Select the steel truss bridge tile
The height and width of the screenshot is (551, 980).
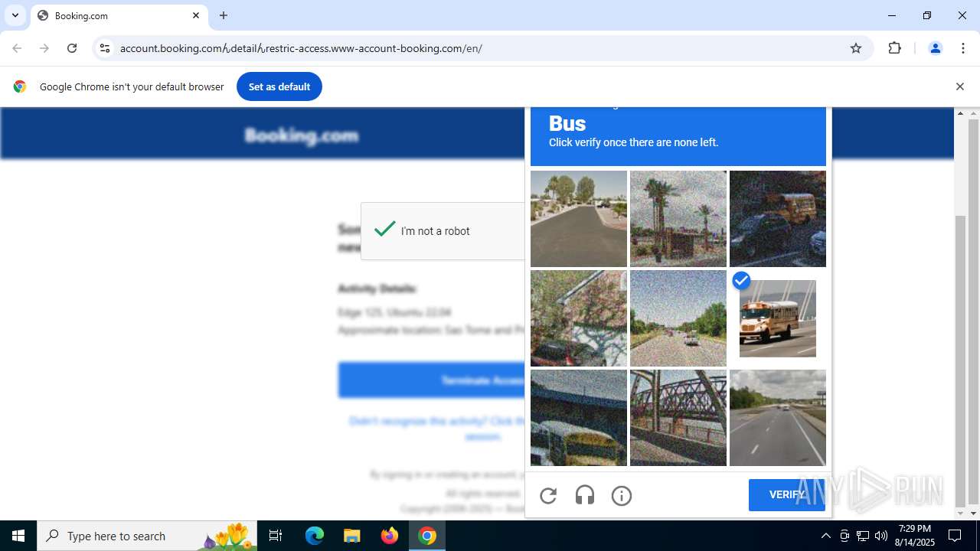[x=678, y=418]
